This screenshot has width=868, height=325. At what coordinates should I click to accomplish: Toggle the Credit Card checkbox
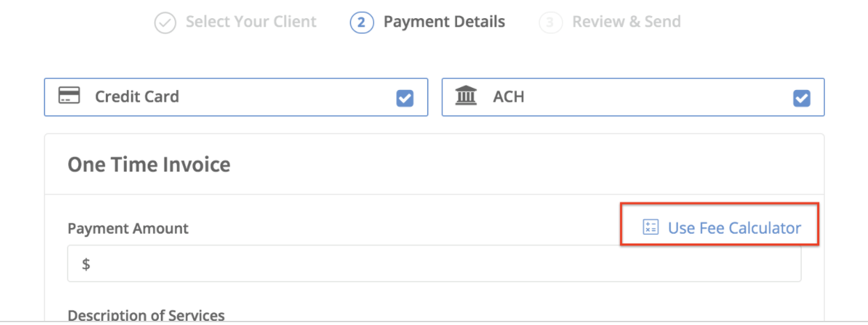pyautogui.click(x=405, y=98)
